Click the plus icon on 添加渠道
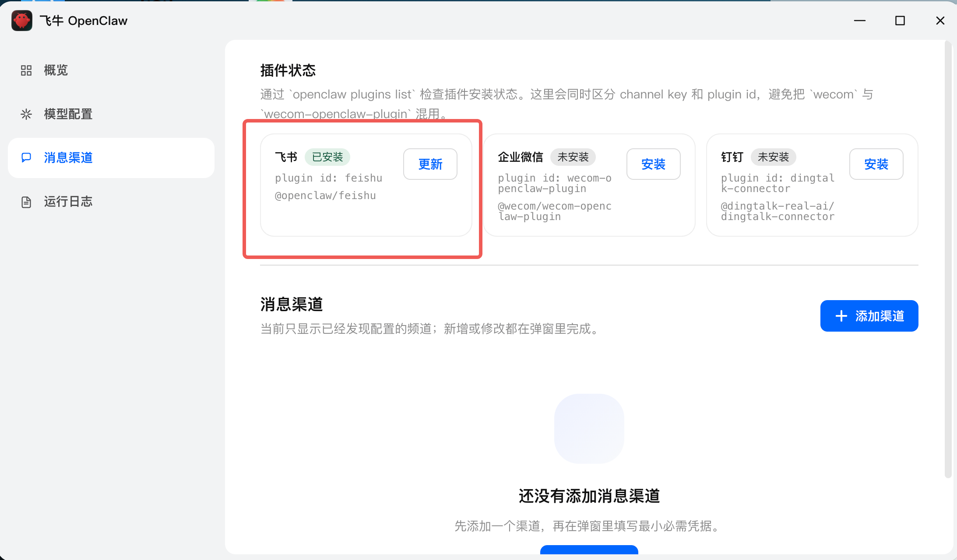The image size is (957, 560). tap(841, 316)
